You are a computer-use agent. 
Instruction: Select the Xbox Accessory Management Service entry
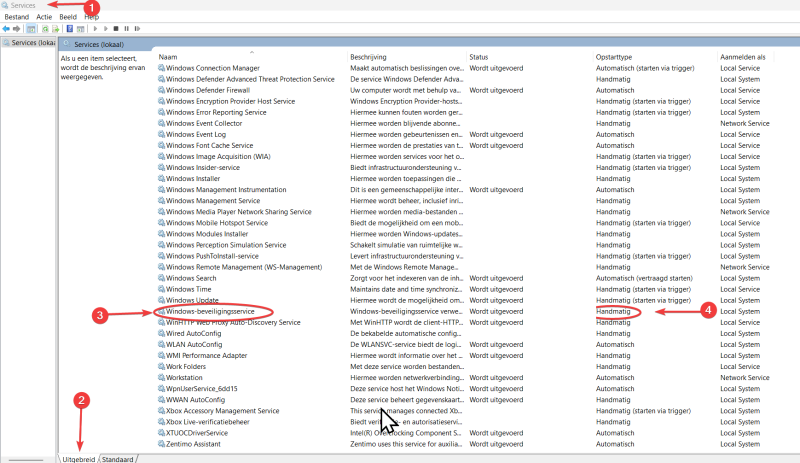click(x=222, y=410)
